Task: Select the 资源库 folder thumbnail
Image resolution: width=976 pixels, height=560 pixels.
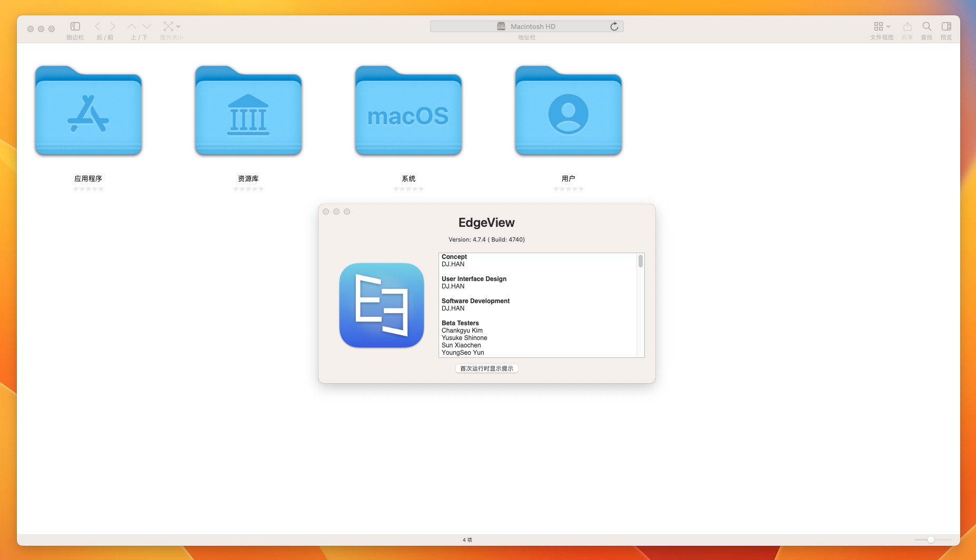Action: [x=248, y=111]
